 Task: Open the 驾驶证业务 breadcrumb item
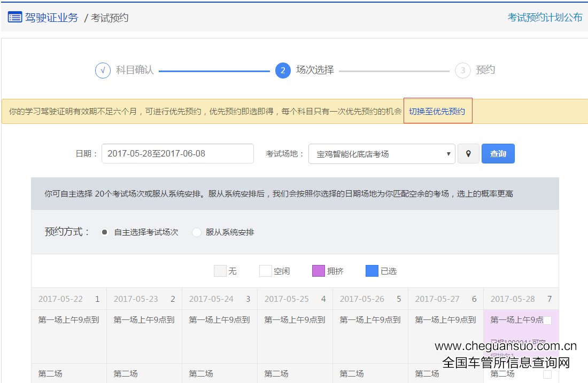click(51, 17)
